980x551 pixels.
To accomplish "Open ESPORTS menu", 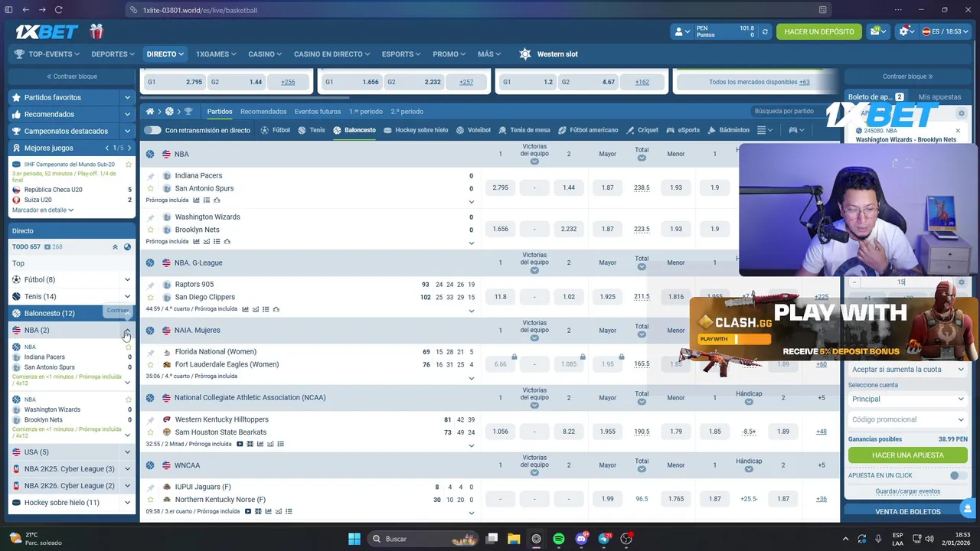I will coord(401,54).
